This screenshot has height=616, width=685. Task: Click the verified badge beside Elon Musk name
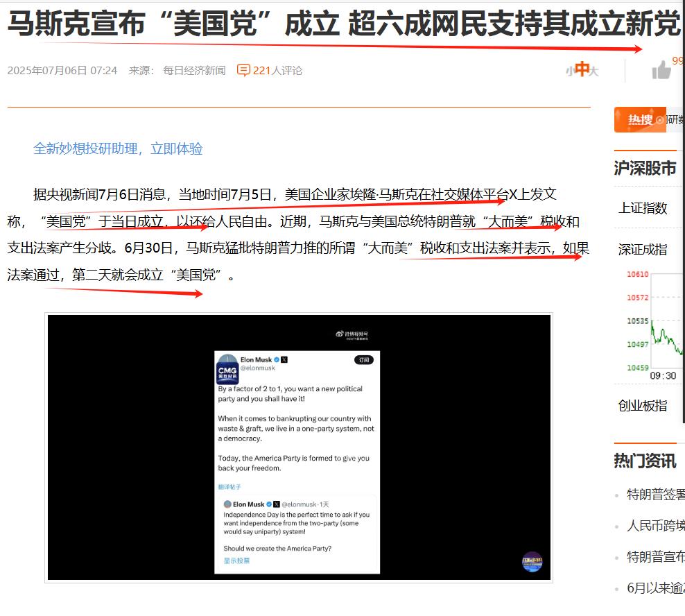[277, 360]
